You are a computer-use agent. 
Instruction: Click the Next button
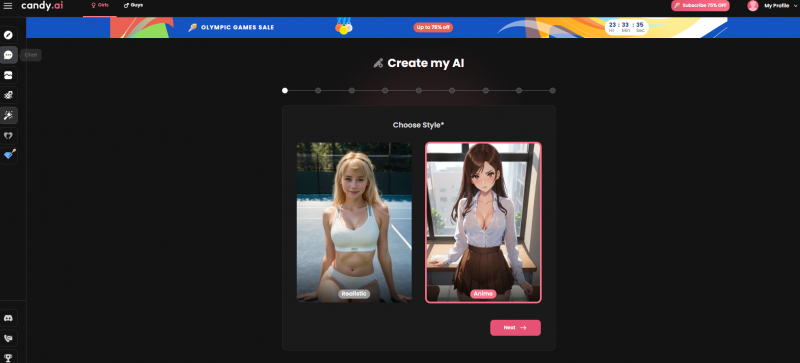tap(515, 328)
